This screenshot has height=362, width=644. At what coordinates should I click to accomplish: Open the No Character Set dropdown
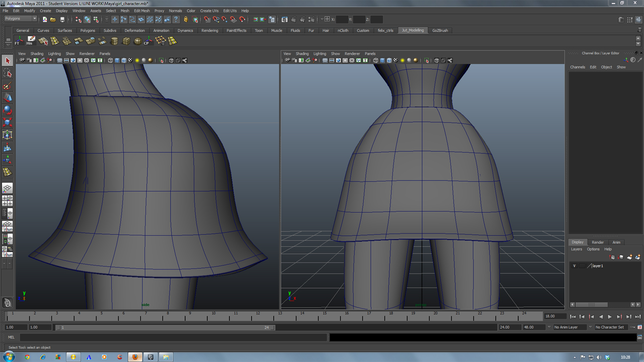click(x=610, y=327)
